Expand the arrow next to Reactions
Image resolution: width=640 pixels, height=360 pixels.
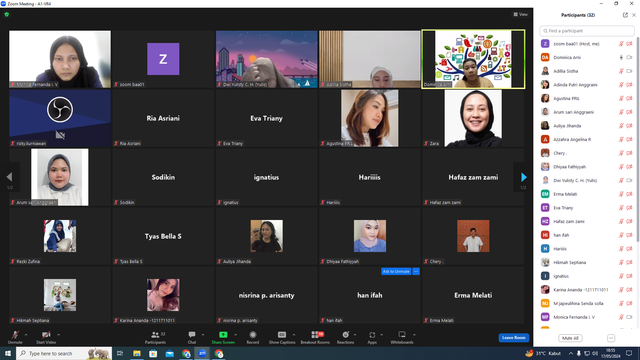click(x=355, y=335)
